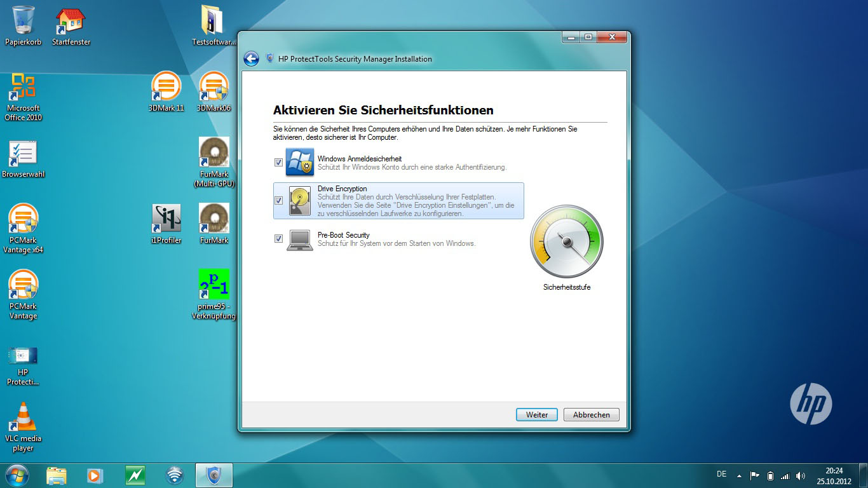Open the Browserwahl desktop shortcut

pyautogui.click(x=24, y=159)
